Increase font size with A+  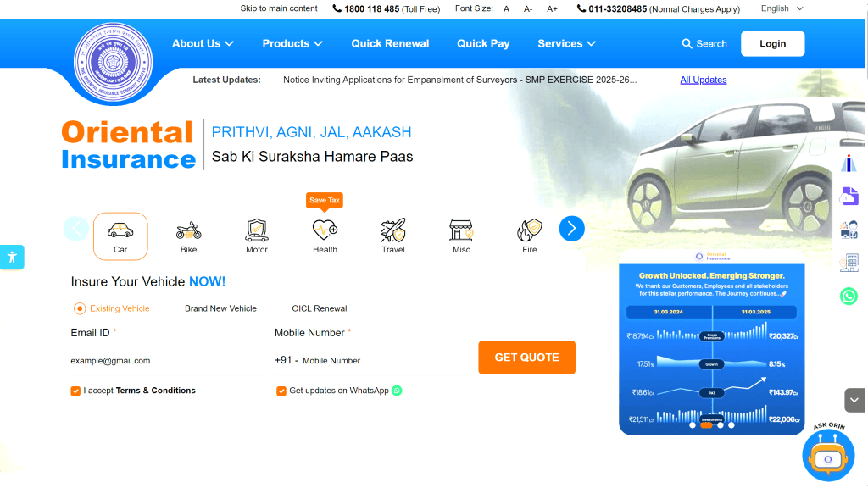pos(552,8)
